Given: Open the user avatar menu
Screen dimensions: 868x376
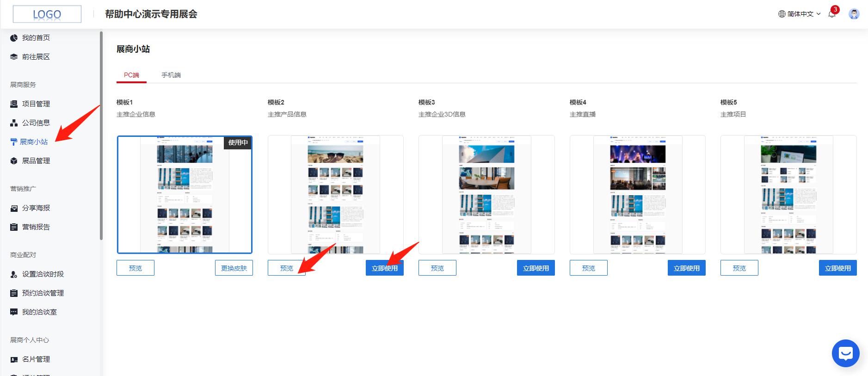Looking at the screenshot, I should coord(854,14).
